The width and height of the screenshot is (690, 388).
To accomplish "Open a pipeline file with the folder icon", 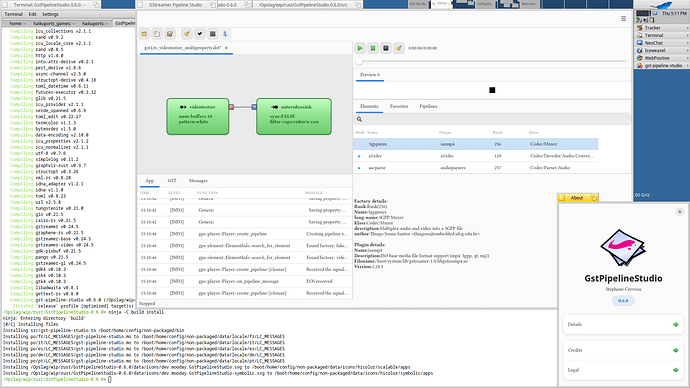I will coord(144,34).
